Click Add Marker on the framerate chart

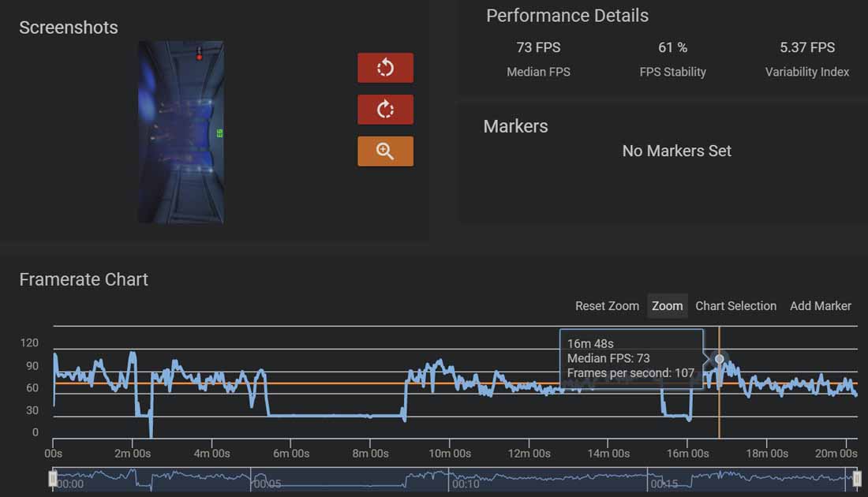pos(820,306)
